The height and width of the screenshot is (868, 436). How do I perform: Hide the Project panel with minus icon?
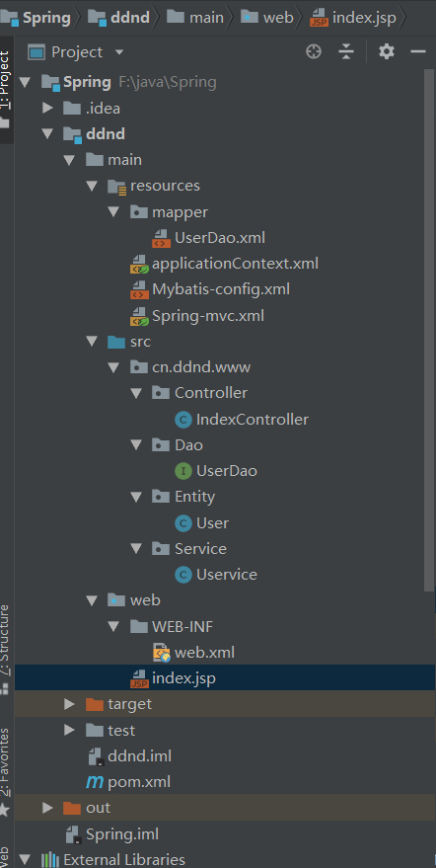417,52
